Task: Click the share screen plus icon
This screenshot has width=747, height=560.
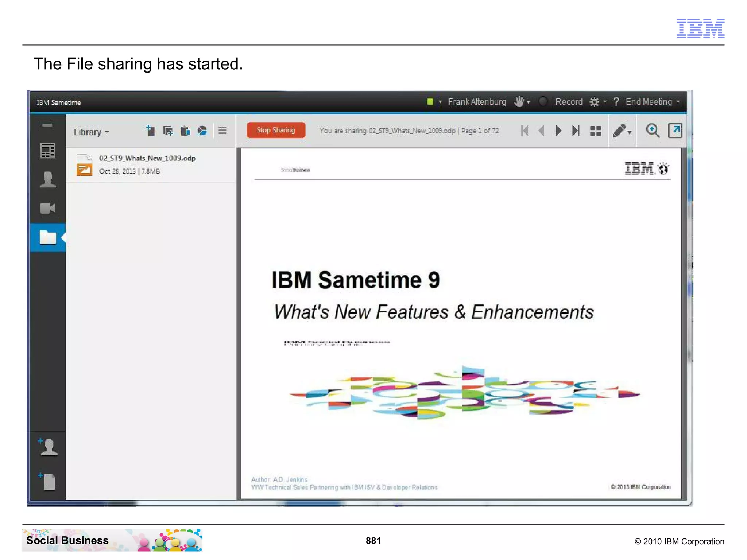Action: point(168,131)
